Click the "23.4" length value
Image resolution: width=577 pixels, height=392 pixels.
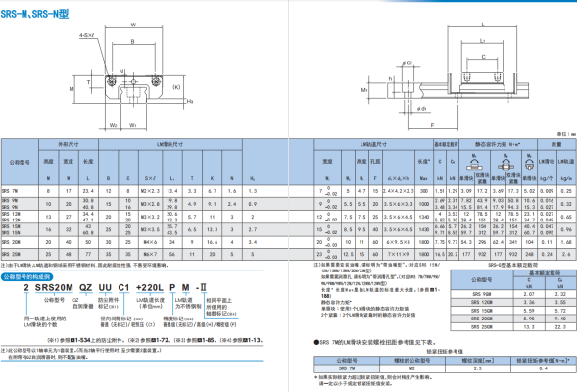pyautogui.click(x=88, y=191)
